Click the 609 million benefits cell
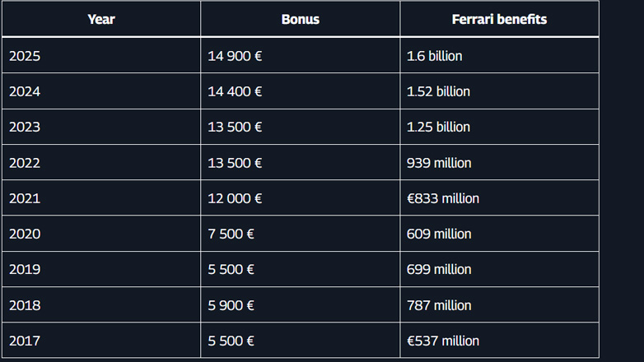 pos(439,234)
